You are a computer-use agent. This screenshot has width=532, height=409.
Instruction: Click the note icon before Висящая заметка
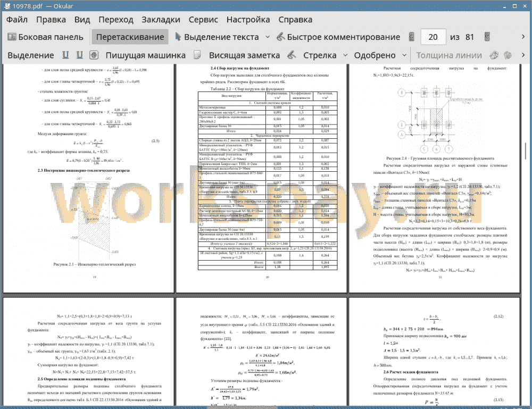point(197,55)
